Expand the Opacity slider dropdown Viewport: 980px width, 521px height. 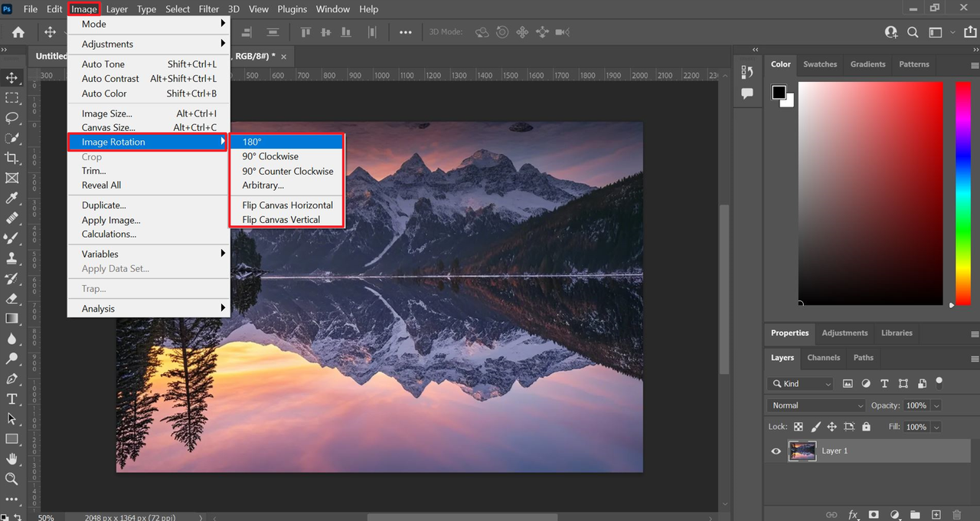(936, 405)
